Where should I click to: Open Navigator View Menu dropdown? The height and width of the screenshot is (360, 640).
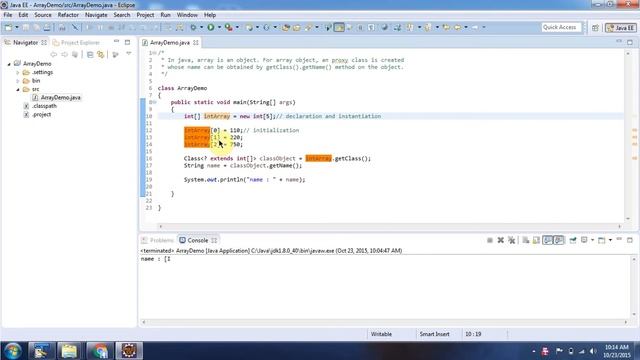[129, 54]
